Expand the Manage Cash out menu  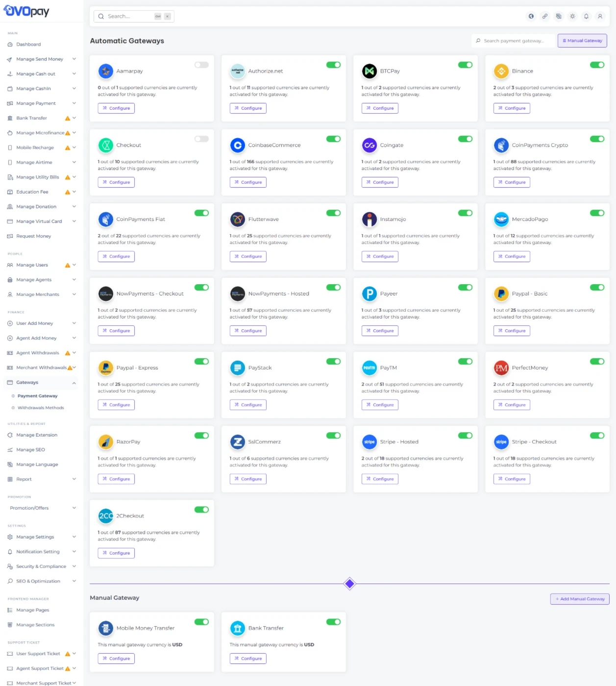[42, 74]
